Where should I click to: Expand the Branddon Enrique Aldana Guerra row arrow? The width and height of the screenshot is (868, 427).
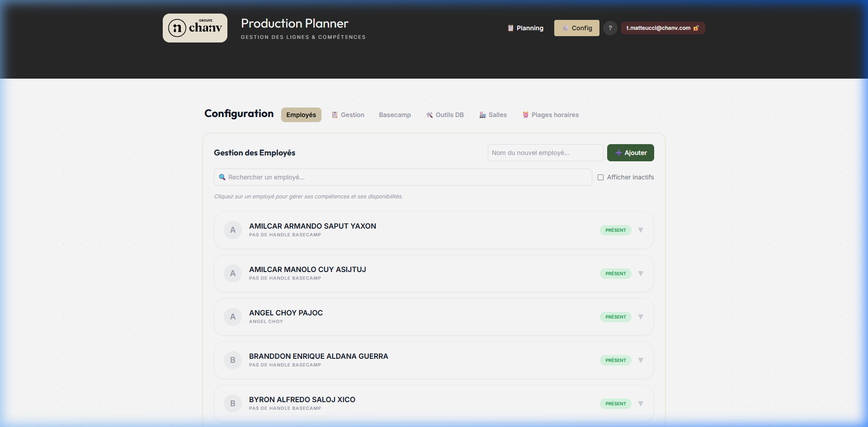(641, 360)
